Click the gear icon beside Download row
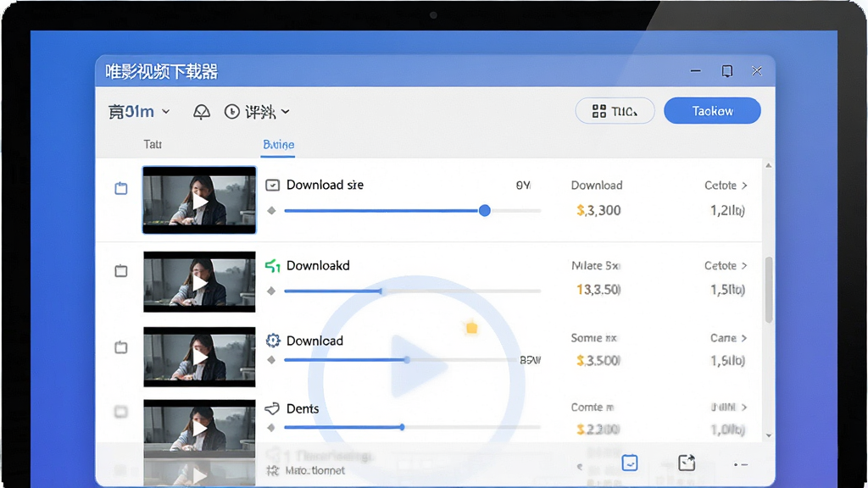This screenshot has height=488, width=868. [x=272, y=341]
